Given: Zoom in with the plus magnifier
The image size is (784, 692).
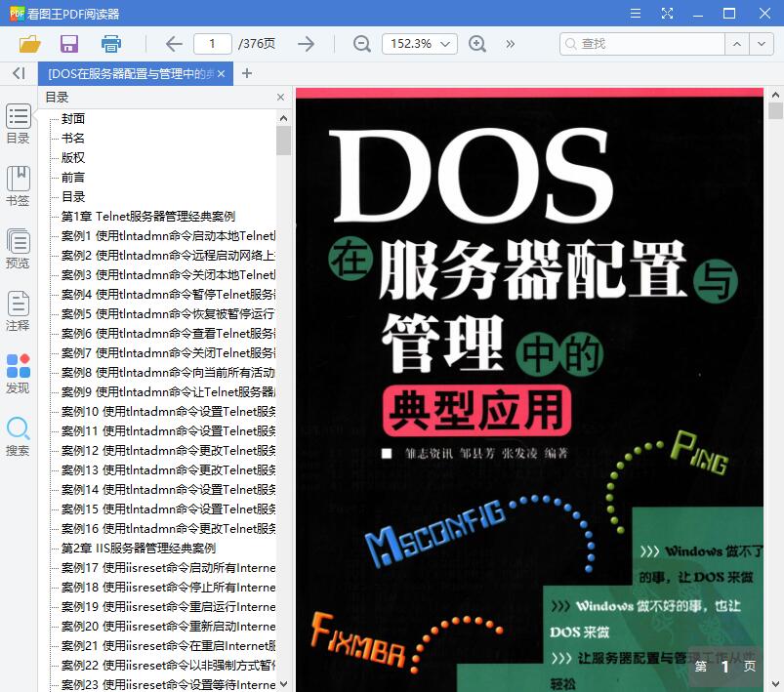Looking at the screenshot, I should point(477,44).
